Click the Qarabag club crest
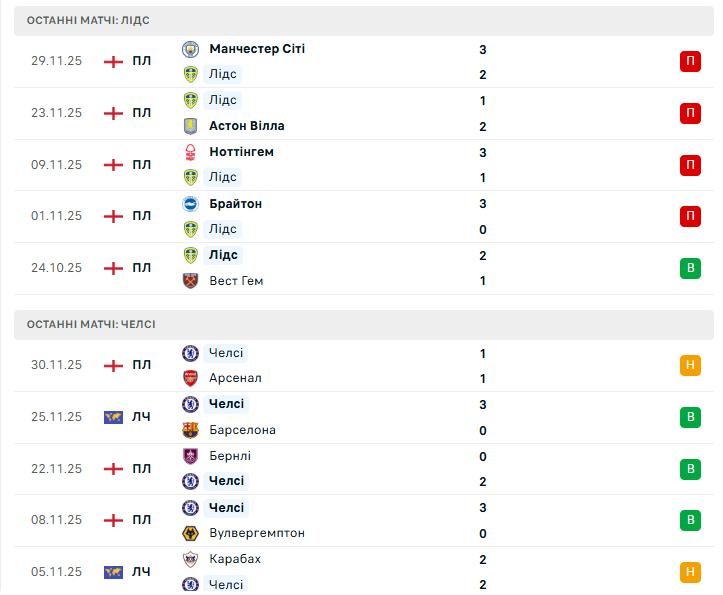This screenshot has width=723, height=595. coord(191,559)
